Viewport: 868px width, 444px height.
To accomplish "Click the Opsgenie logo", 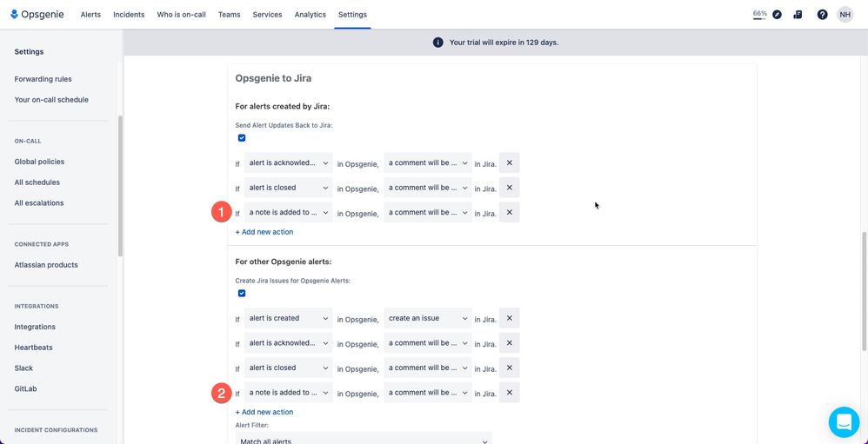I will tap(37, 15).
